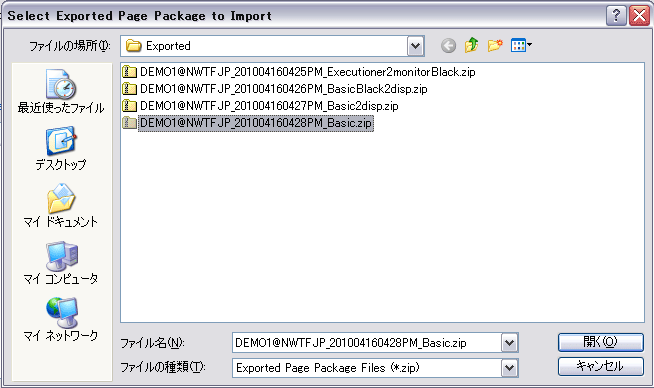Image resolution: width=654 pixels, height=388 pixels.
Task: Go back using the toolbar back arrow
Action: click(448, 45)
